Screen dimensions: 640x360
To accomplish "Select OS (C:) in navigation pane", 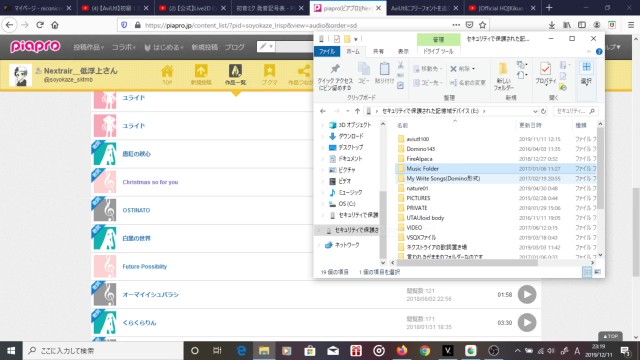I will pos(347,204).
